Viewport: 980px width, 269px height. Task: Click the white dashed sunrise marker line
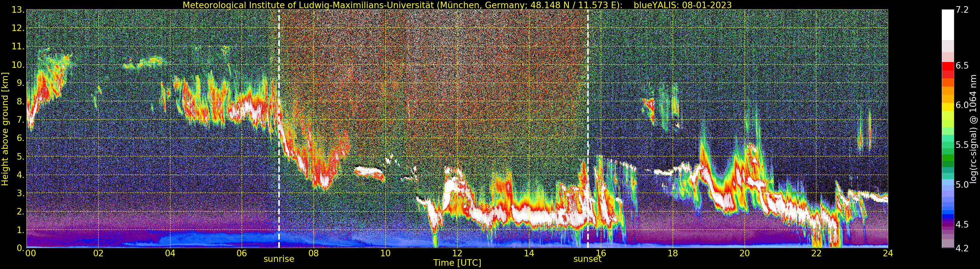pos(279,129)
